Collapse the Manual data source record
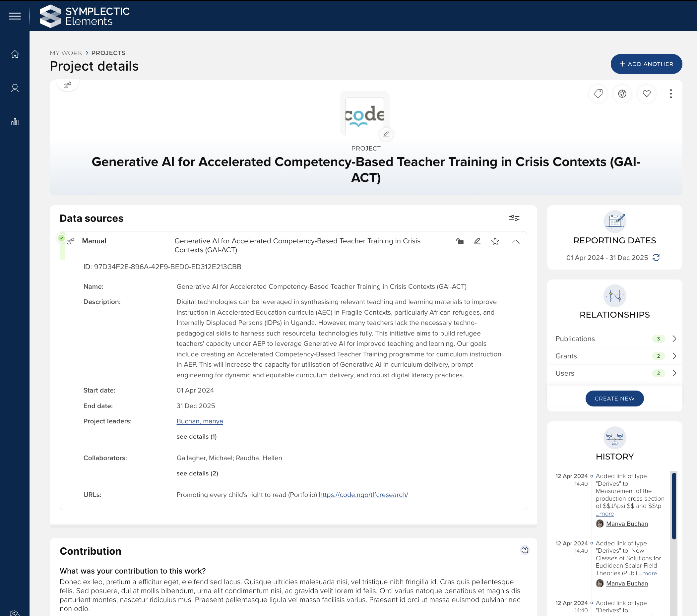697x616 pixels. pyautogui.click(x=515, y=241)
